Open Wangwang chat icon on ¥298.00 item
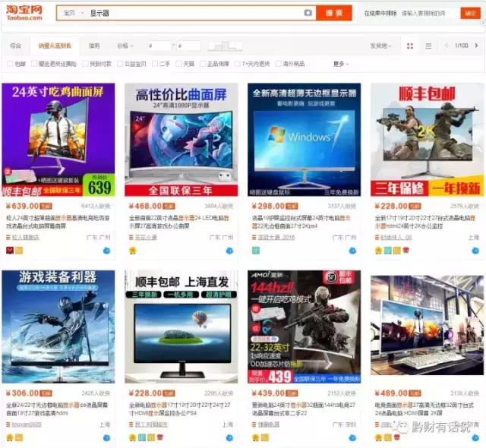The image size is (486, 448). pyautogui.click(x=352, y=251)
